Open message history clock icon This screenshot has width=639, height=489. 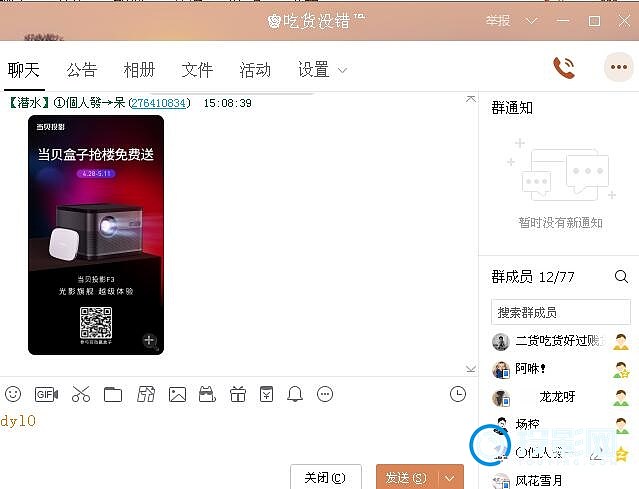pyautogui.click(x=458, y=394)
